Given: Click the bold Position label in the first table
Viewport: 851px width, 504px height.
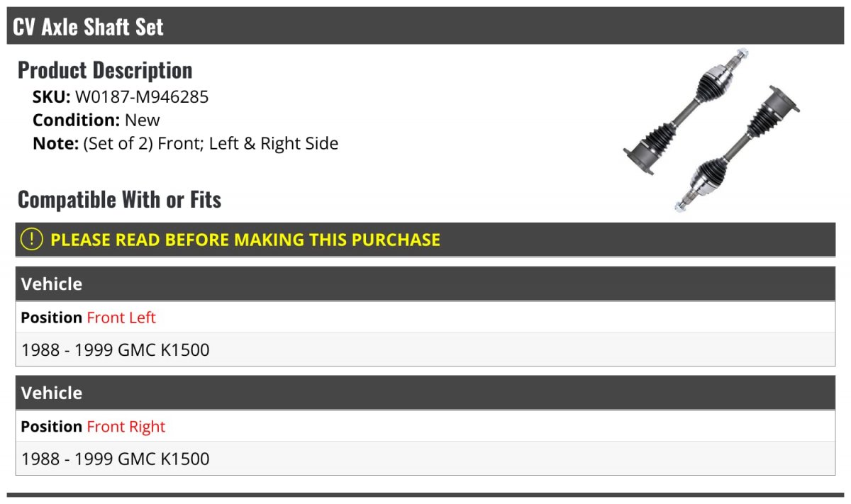Looking at the screenshot, I should [52, 318].
